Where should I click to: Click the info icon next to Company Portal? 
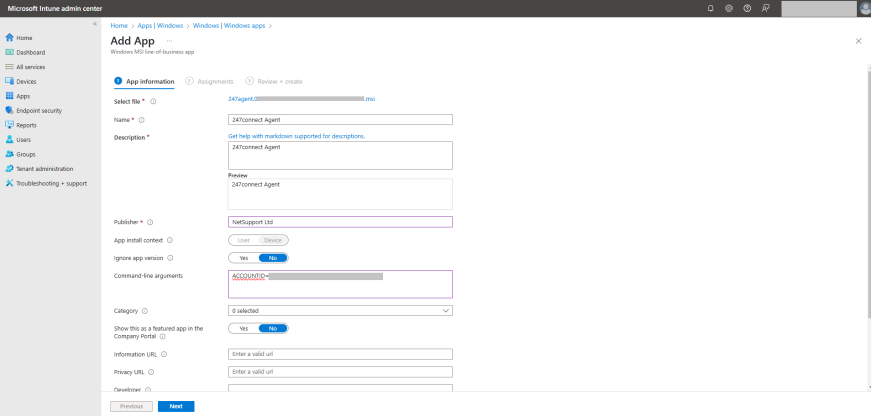[x=163, y=336]
